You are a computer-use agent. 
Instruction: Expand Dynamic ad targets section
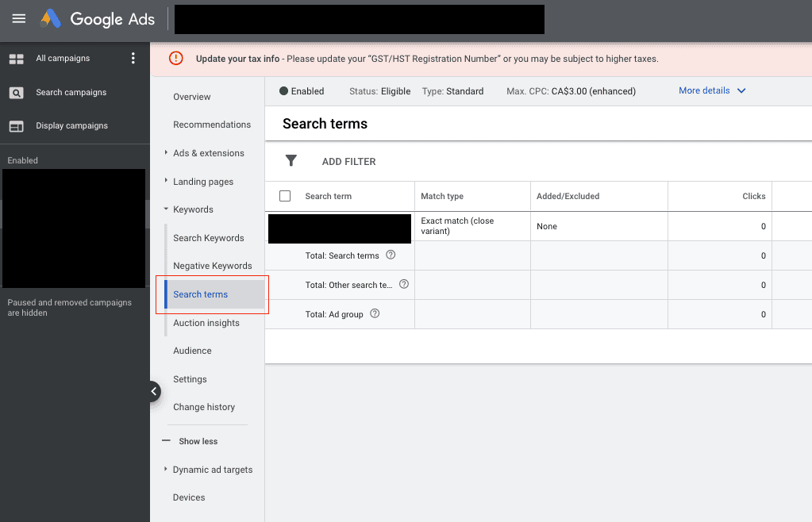click(x=166, y=470)
